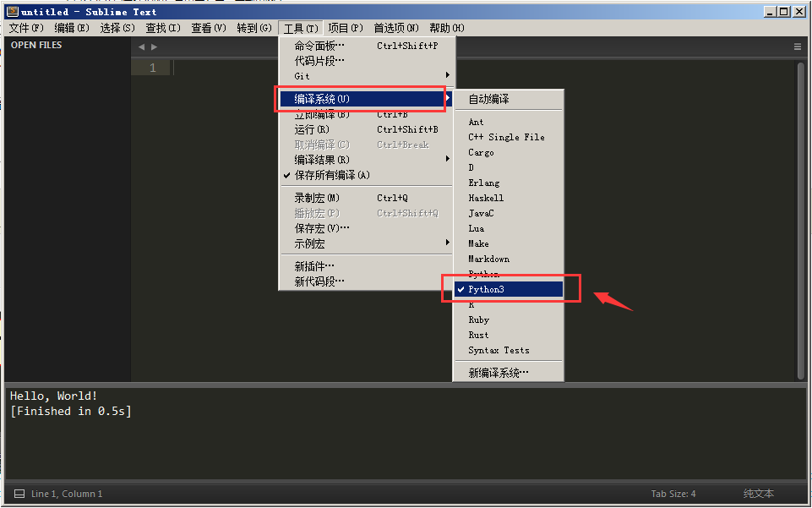Open tab options hamburger icon

pos(798,46)
